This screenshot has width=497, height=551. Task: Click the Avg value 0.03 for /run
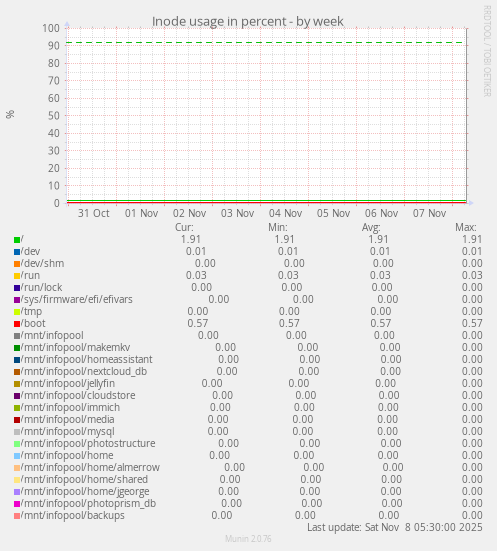[380, 275]
